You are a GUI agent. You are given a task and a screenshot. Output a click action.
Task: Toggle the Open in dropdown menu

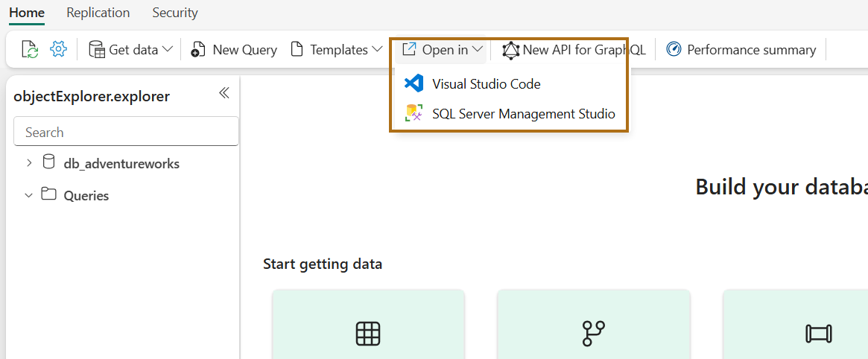tap(443, 50)
